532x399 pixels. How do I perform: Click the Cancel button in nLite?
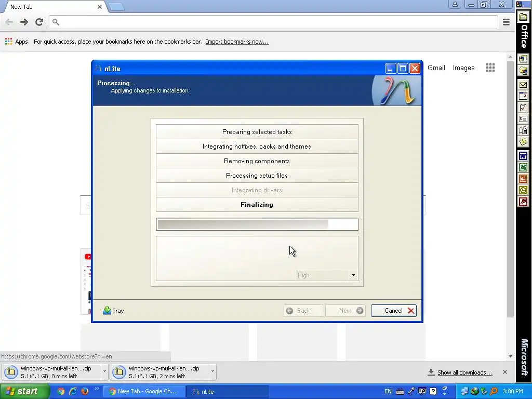tap(394, 311)
